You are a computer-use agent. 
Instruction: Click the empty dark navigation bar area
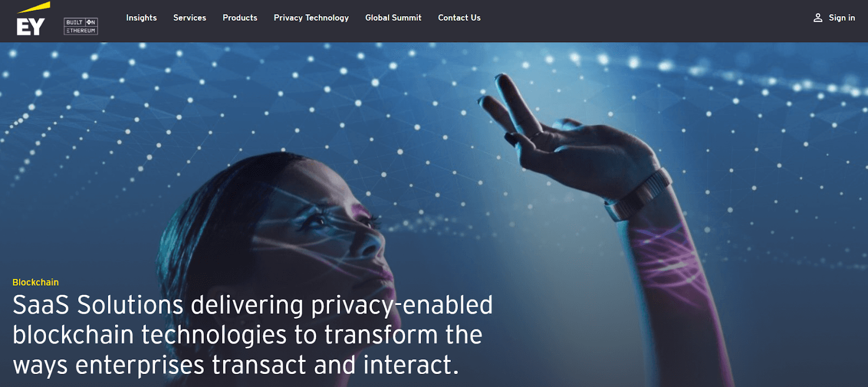click(646, 21)
